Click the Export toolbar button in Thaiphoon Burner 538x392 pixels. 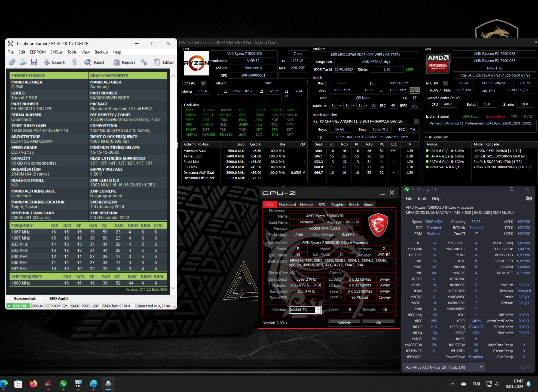point(54,62)
